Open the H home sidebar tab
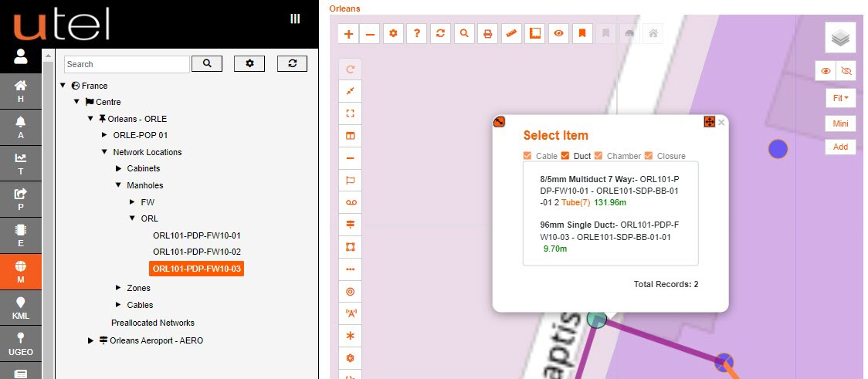 click(21, 91)
